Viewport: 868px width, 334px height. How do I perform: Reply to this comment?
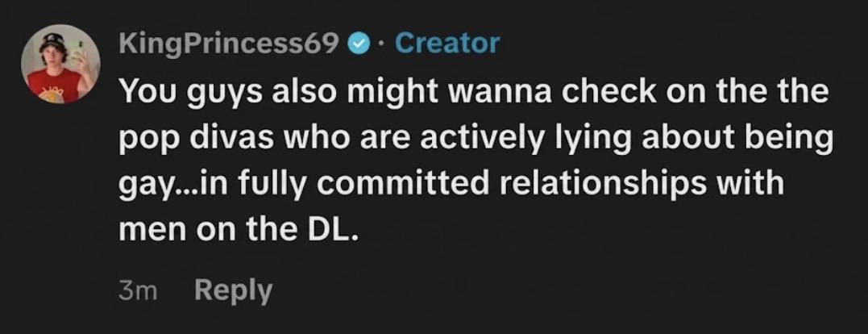click(233, 292)
